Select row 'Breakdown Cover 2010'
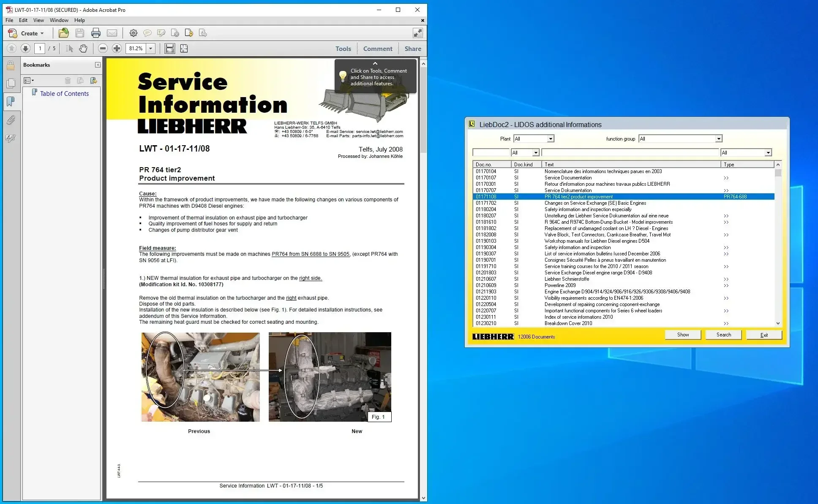 click(x=624, y=323)
